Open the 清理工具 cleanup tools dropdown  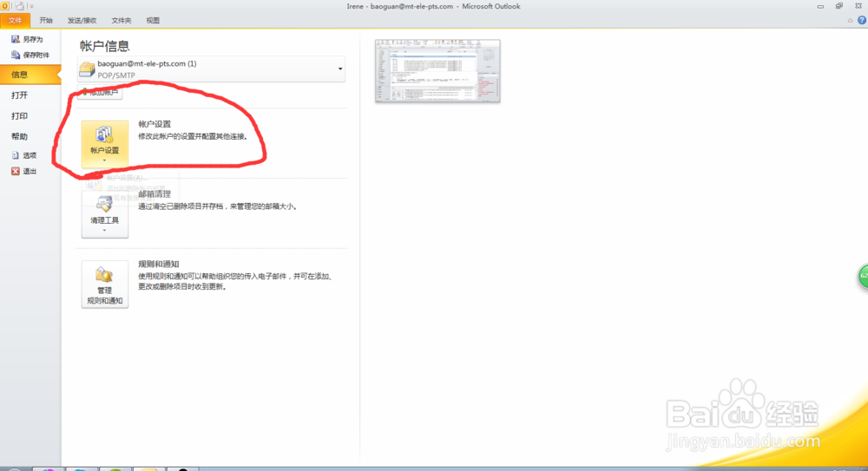click(105, 215)
